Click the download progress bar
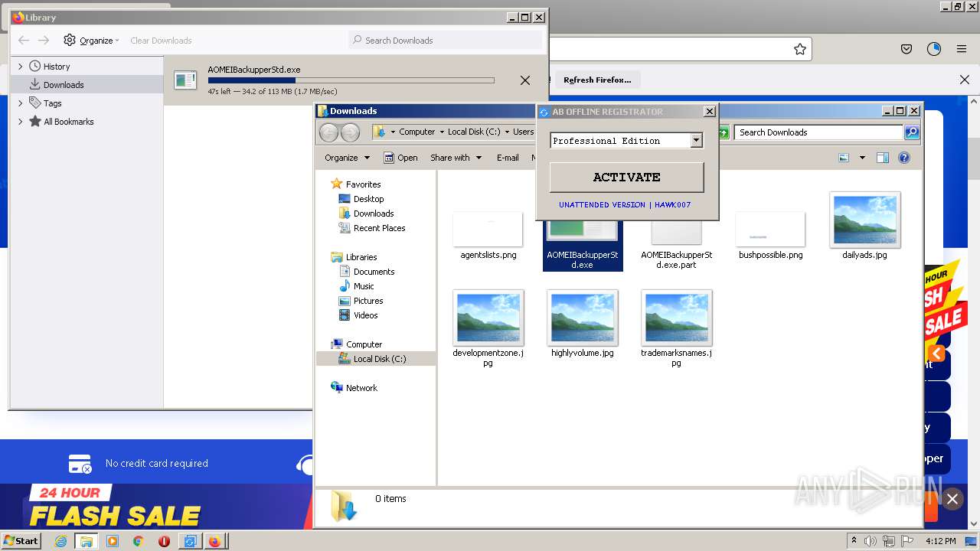 coord(351,80)
